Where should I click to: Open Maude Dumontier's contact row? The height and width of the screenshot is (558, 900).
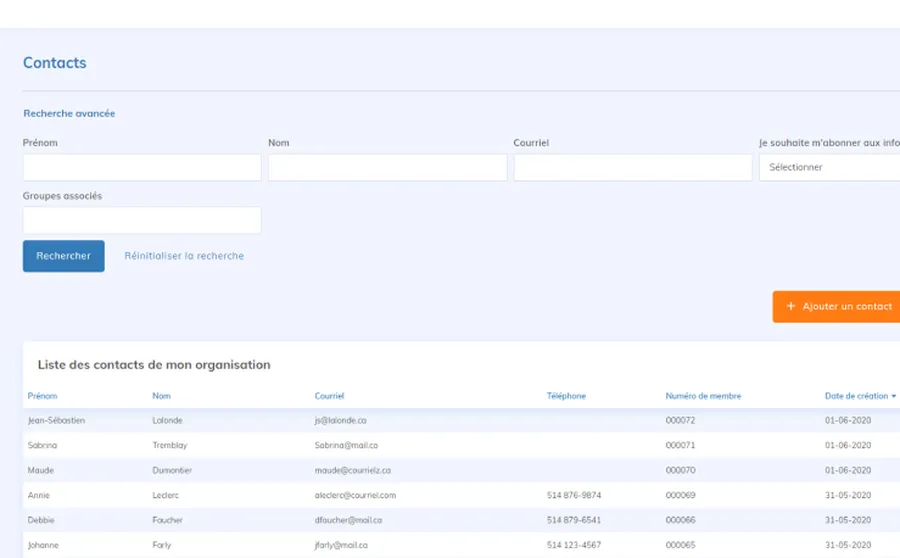pos(450,470)
